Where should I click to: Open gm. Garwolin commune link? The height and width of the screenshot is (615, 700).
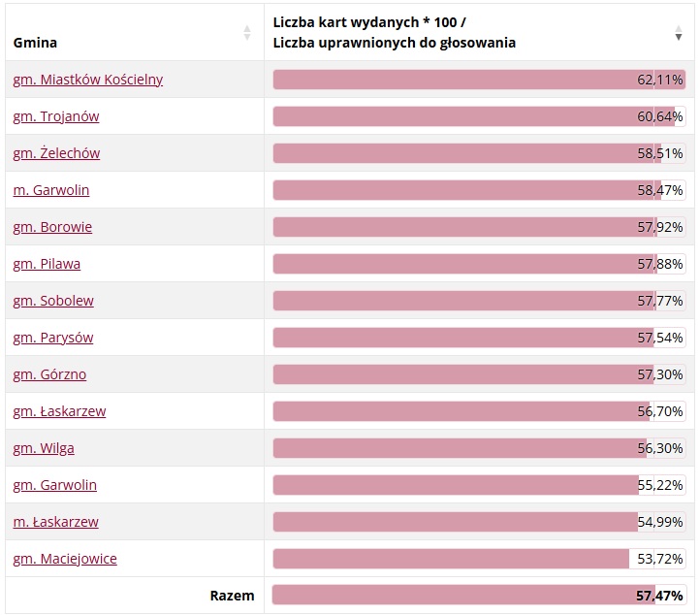pos(55,485)
